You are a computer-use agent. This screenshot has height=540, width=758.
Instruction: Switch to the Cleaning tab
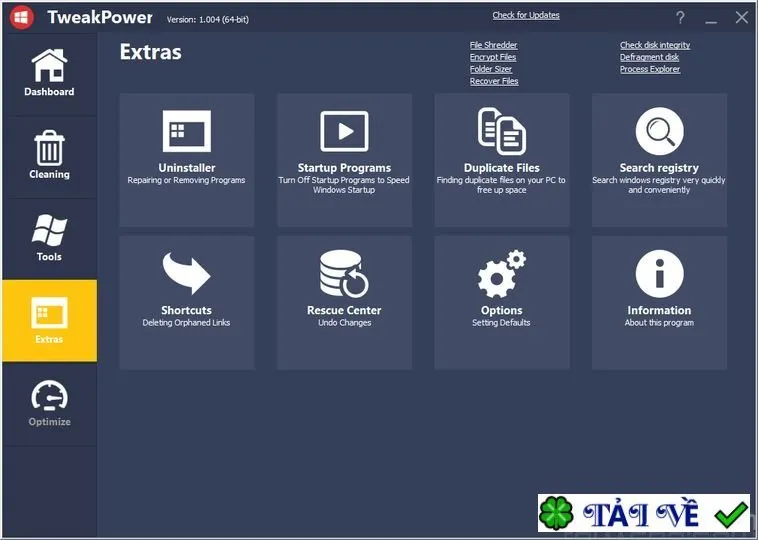49,155
